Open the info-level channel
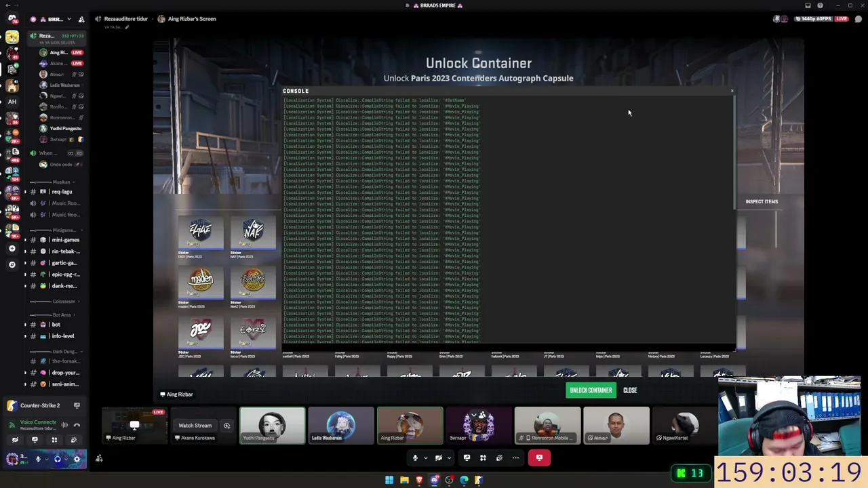 pos(57,336)
